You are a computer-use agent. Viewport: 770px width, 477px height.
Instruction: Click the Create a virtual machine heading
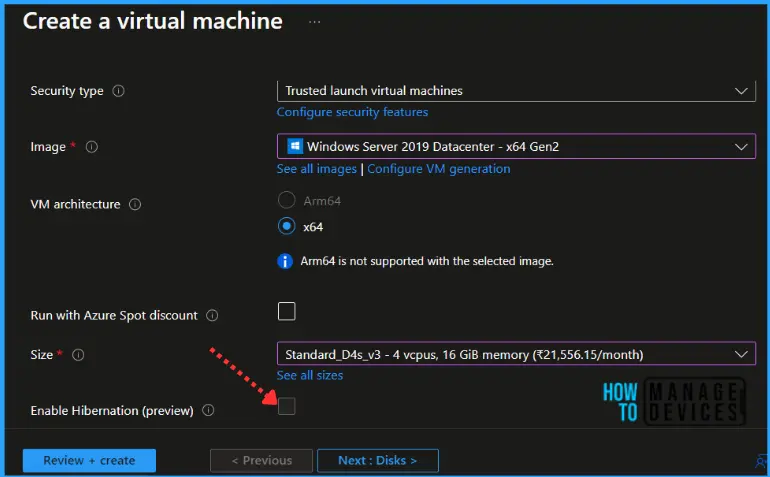[x=153, y=21]
